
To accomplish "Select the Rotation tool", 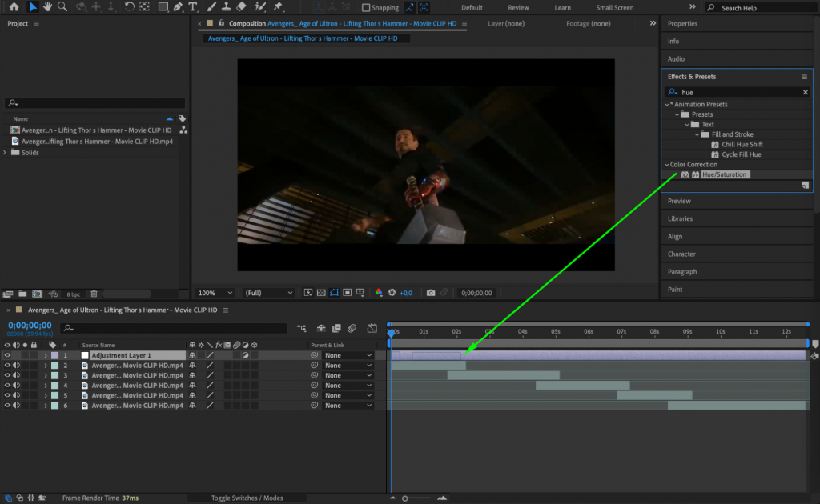I will [129, 7].
